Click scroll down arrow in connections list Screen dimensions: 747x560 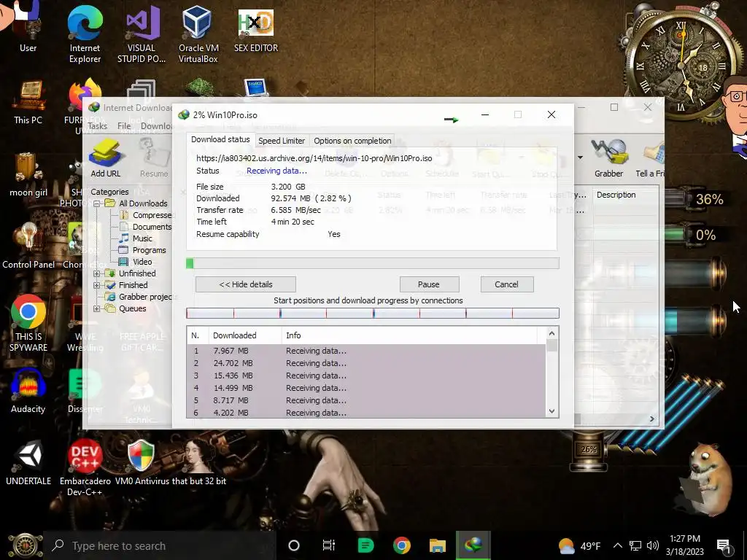[551, 411]
